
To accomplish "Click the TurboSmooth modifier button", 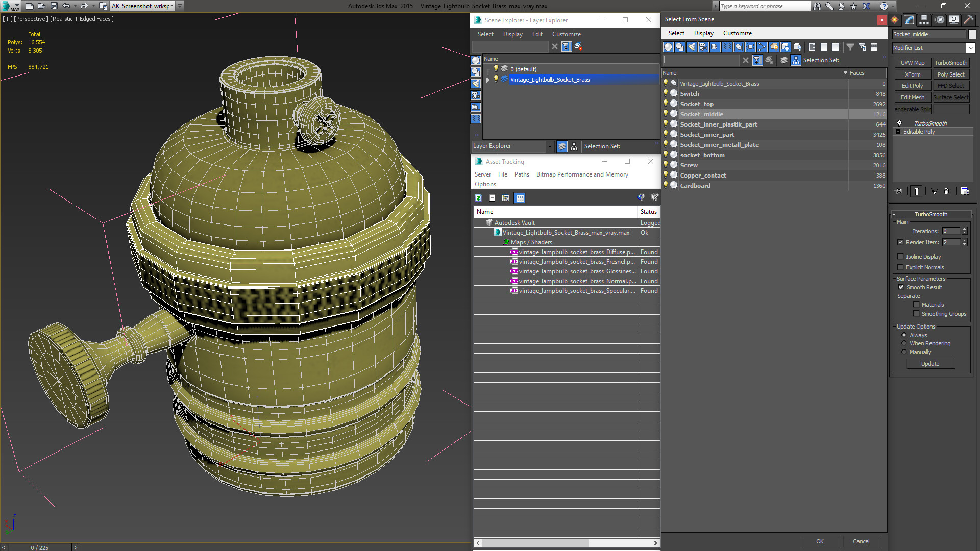I will (950, 63).
